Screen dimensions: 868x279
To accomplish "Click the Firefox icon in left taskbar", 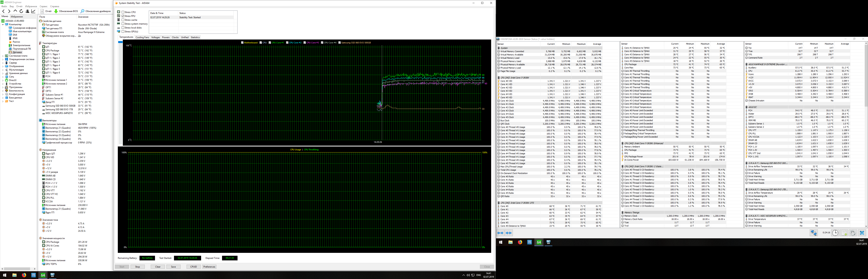I will pos(24,275).
